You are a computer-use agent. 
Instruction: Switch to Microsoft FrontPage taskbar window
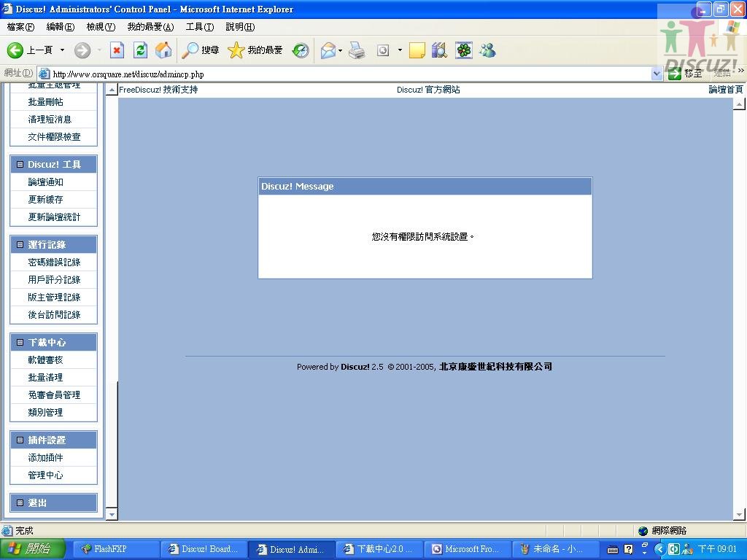coord(468,549)
